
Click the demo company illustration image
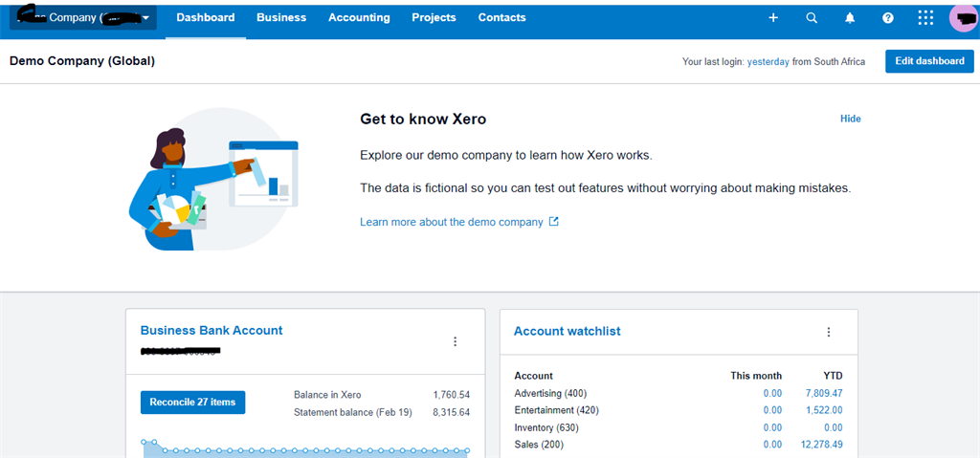tap(213, 180)
